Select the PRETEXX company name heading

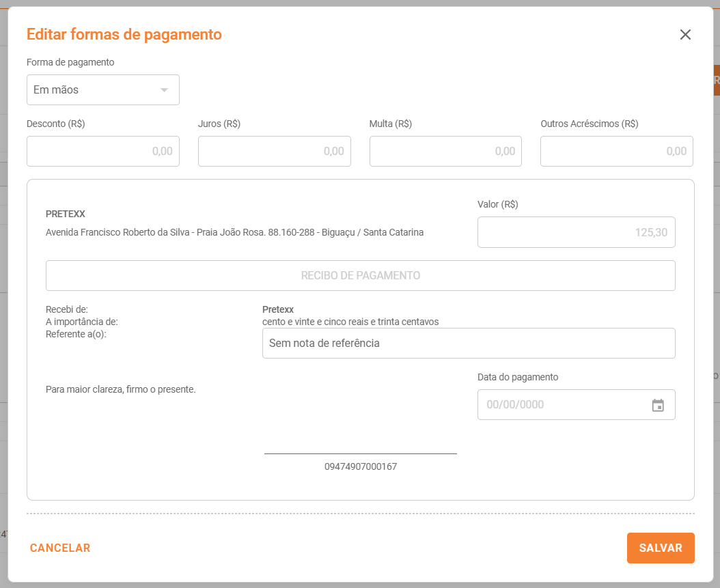(x=66, y=214)
